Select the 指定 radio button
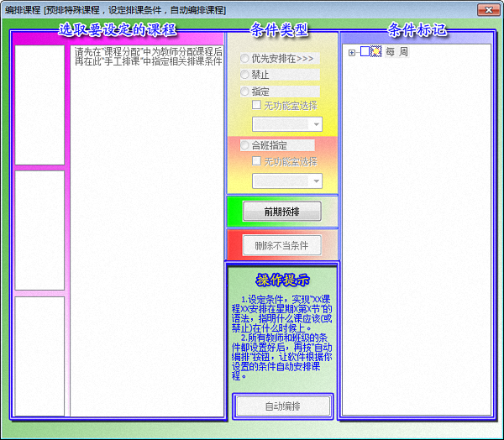 (x=244, y=91)
